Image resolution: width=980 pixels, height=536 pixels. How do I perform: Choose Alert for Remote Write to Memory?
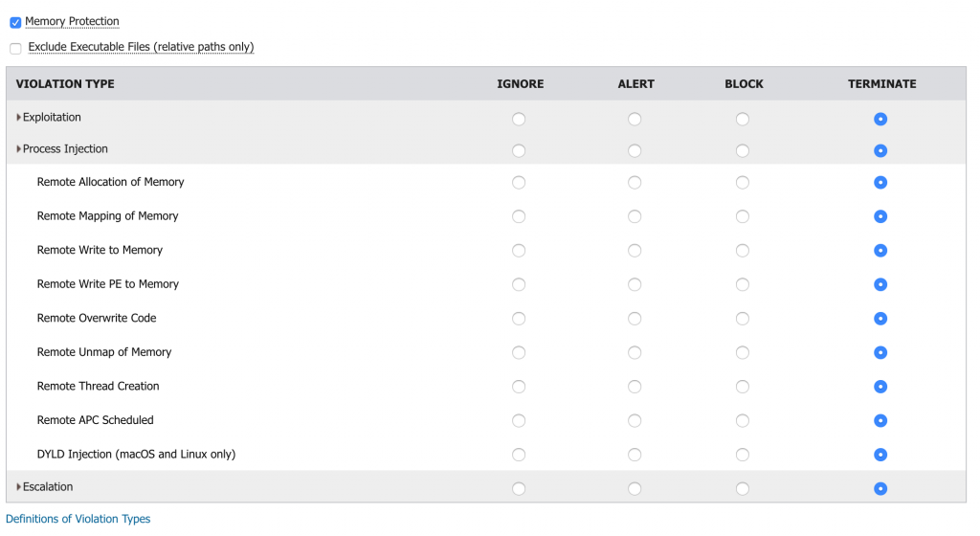tap(635, 251)
